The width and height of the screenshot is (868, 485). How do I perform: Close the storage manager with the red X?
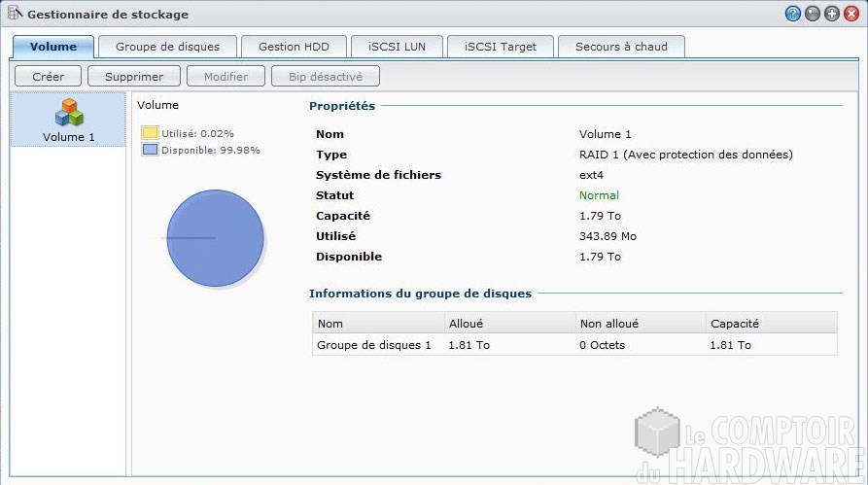[x=851, y=14]
